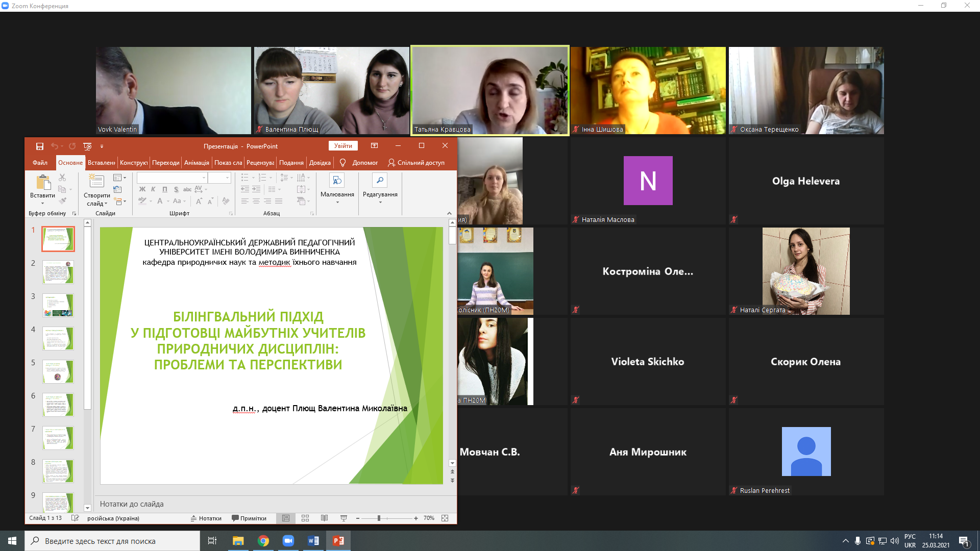The height and width of the screenshot is (551, 980).
Task: Click the Увійти sign-in button
Action: [x=343, y=146]
